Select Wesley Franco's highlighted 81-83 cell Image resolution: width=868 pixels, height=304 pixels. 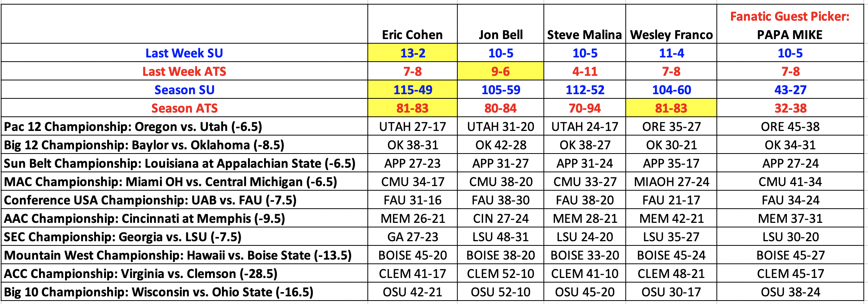(x=671, y=108)
